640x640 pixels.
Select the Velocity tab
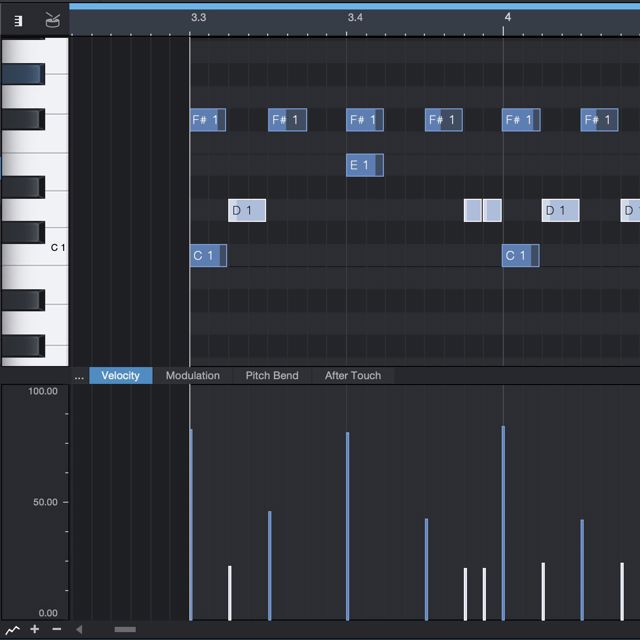120,376
